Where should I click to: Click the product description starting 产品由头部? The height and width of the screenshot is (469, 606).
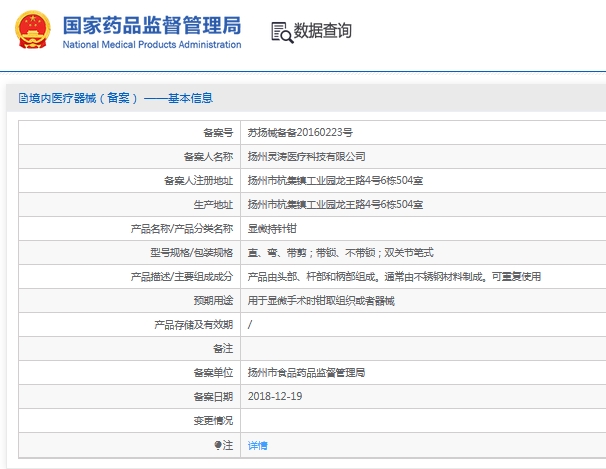point(394,276)
